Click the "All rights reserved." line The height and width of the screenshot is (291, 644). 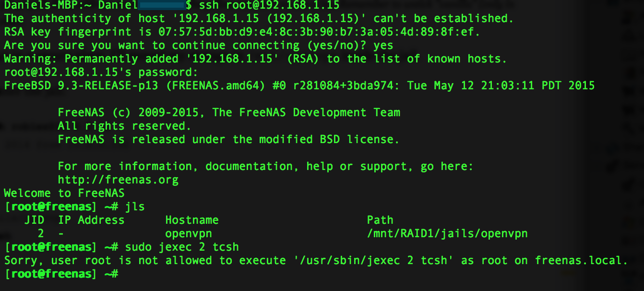(x=124, y=126)
